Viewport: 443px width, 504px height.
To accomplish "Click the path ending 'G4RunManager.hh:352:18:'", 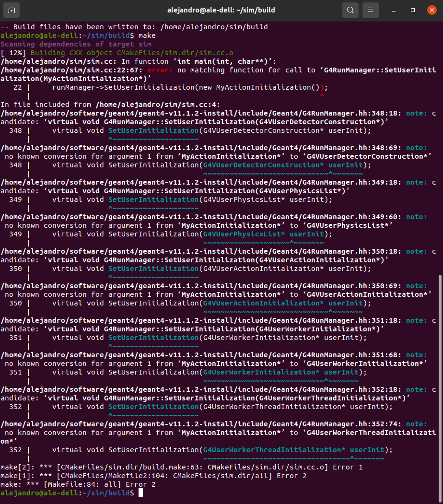I will 201,389.
